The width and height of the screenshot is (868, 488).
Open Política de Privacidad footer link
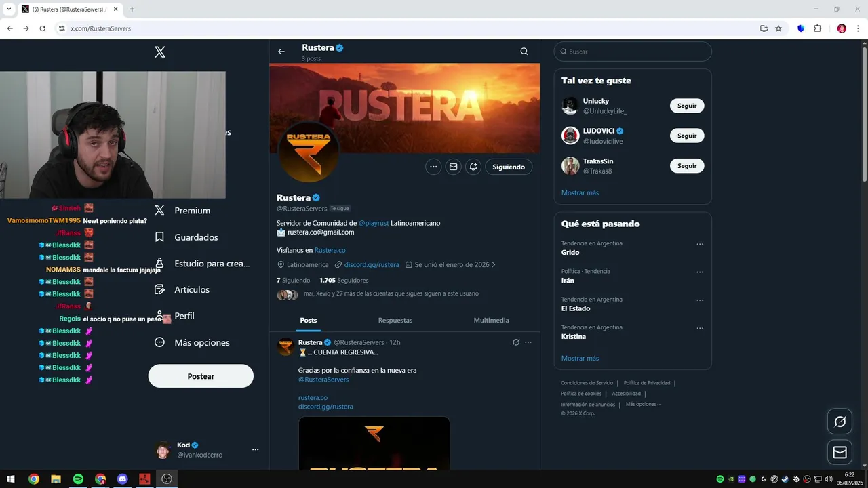(x=647, y=383)
